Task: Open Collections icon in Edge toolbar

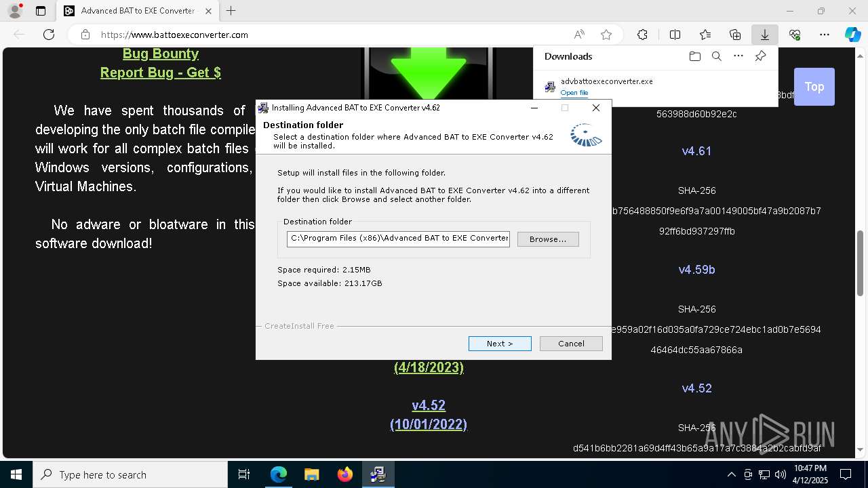Action: point(735,35)
